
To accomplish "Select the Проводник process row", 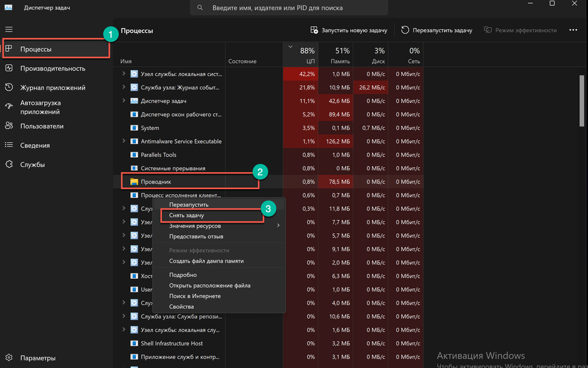I will pos(268,182).
